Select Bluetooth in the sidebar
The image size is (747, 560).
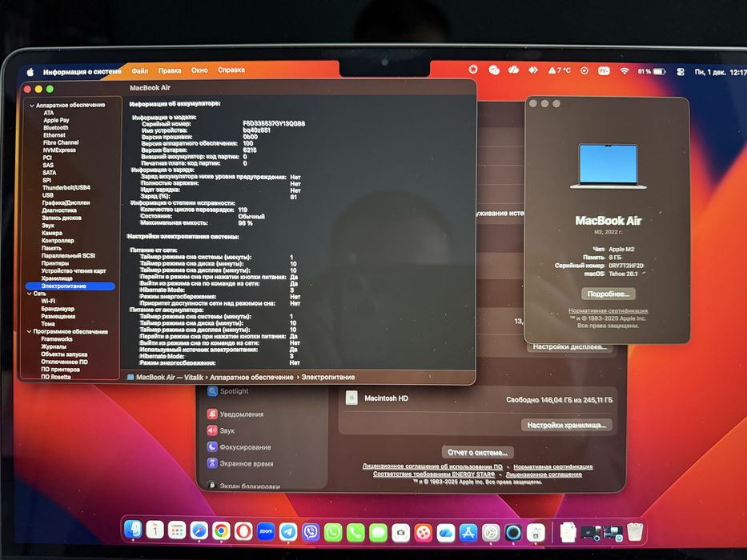(x=56, y=128)
